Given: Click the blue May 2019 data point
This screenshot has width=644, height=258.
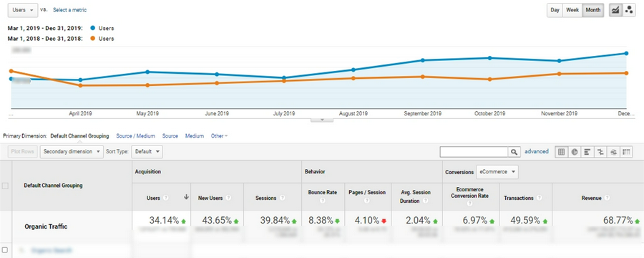Looking at the screenshot, I should coord(147,72).
